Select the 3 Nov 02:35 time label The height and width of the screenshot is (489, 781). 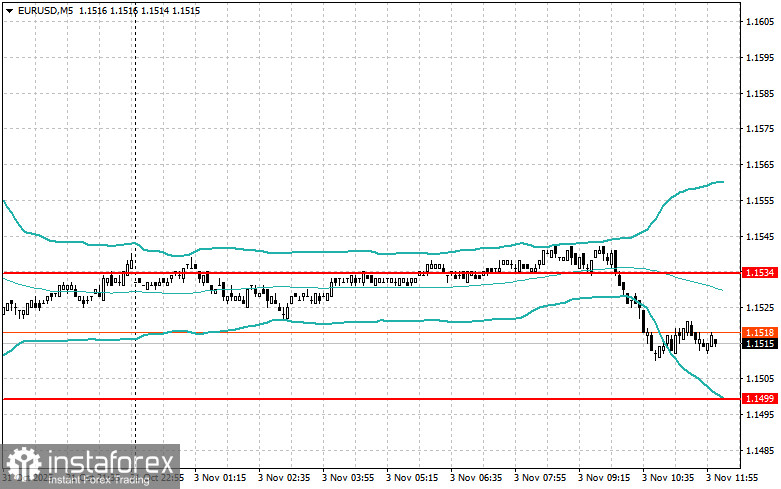point(284,478)
